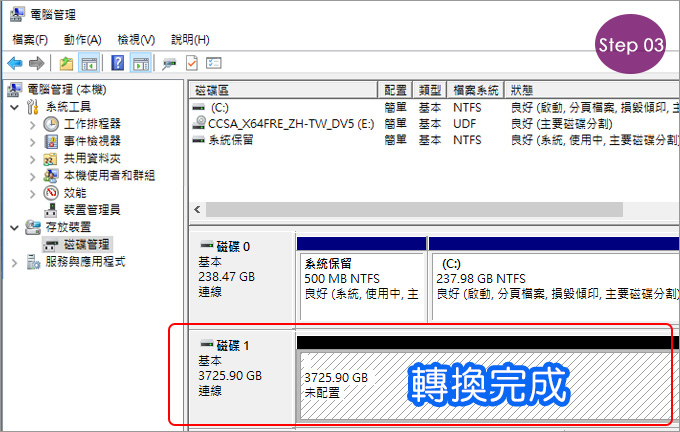Click the 本機使用者和群組 users icon
The height and width of the screenshot is (432, 680).
tap(51, 176)
